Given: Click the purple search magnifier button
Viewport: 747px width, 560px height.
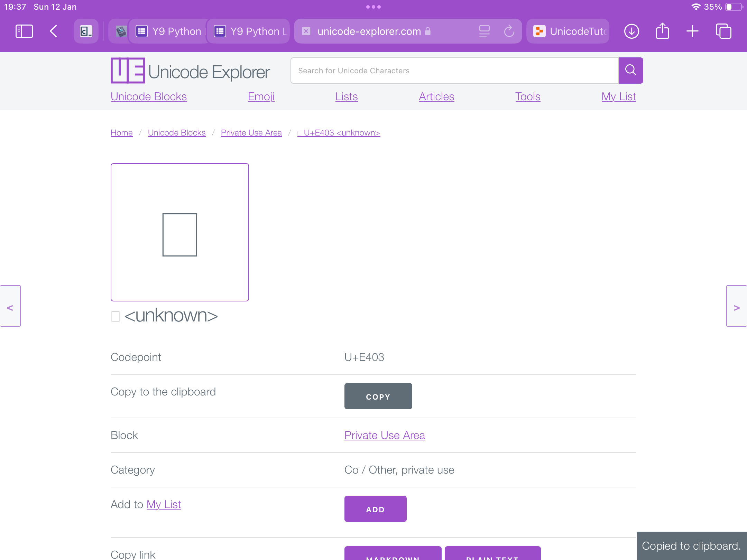Looking at the screenshot, I should click(631, 71).
